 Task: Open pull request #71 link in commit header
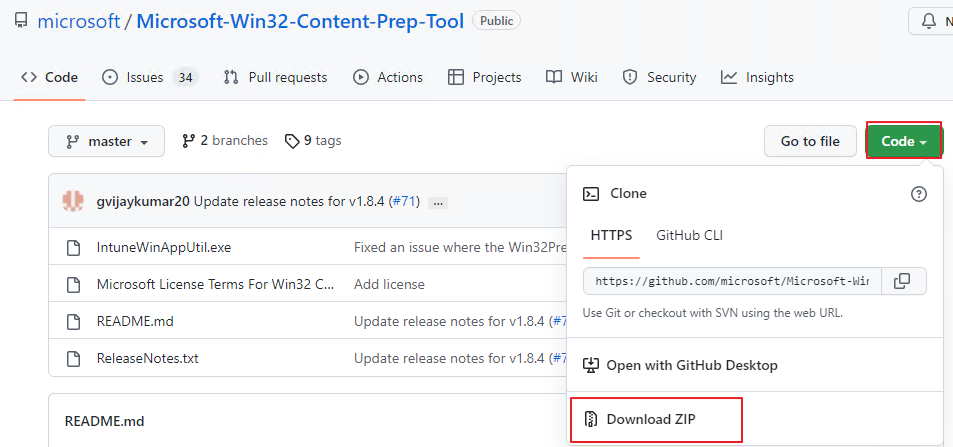404,202
